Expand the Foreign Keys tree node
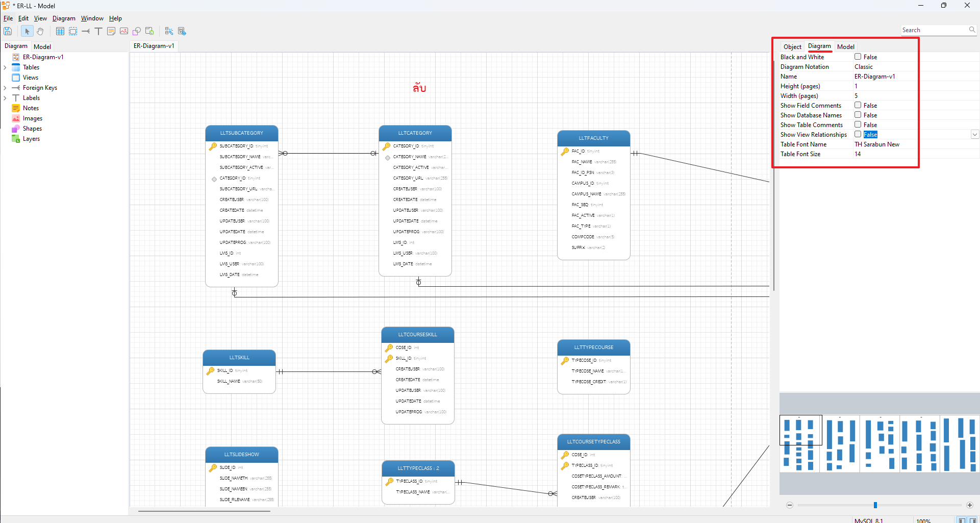This screenshot has width=980, height=523. (5, 88)
